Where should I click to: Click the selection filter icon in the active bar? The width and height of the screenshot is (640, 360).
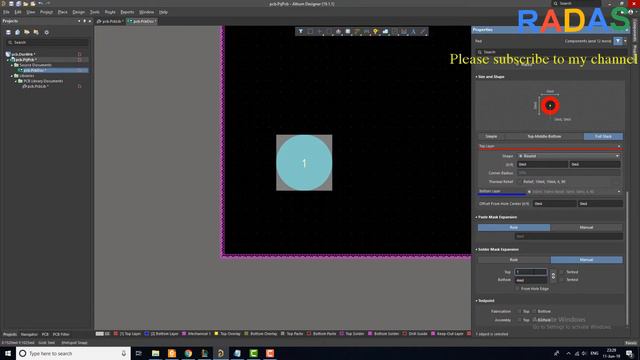[301, 31]
